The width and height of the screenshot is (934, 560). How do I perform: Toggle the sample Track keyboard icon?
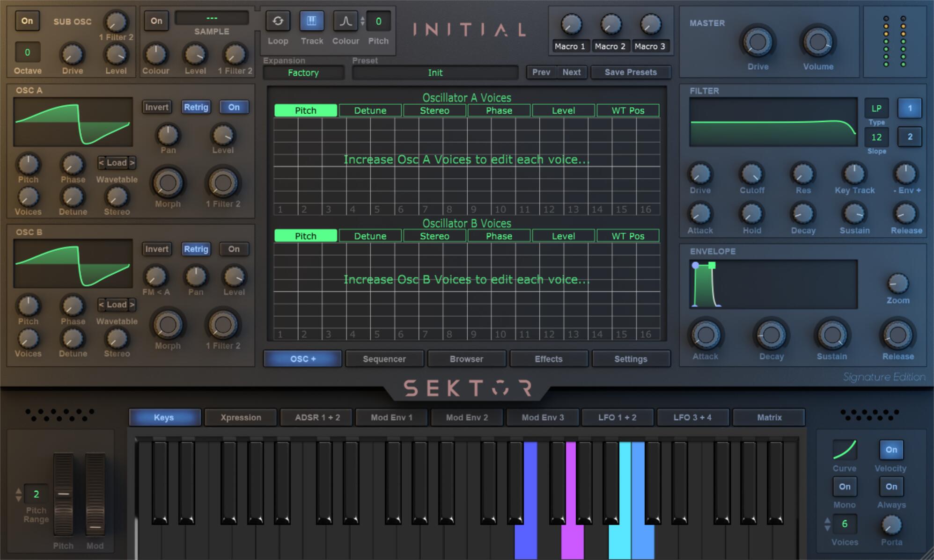[311, 21]
